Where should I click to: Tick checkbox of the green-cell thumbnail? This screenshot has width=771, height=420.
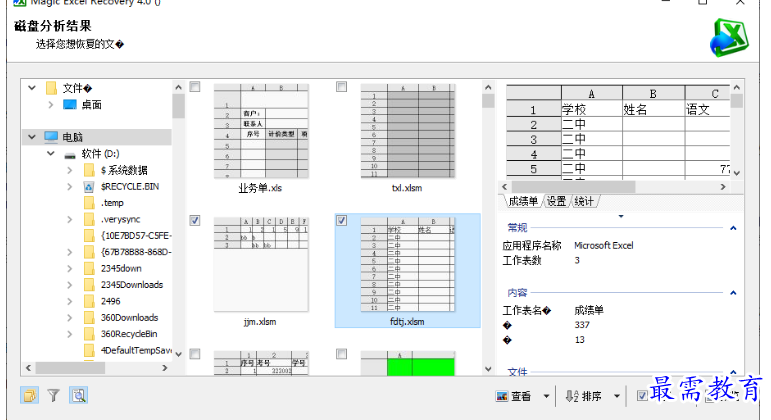click(342, 354)
